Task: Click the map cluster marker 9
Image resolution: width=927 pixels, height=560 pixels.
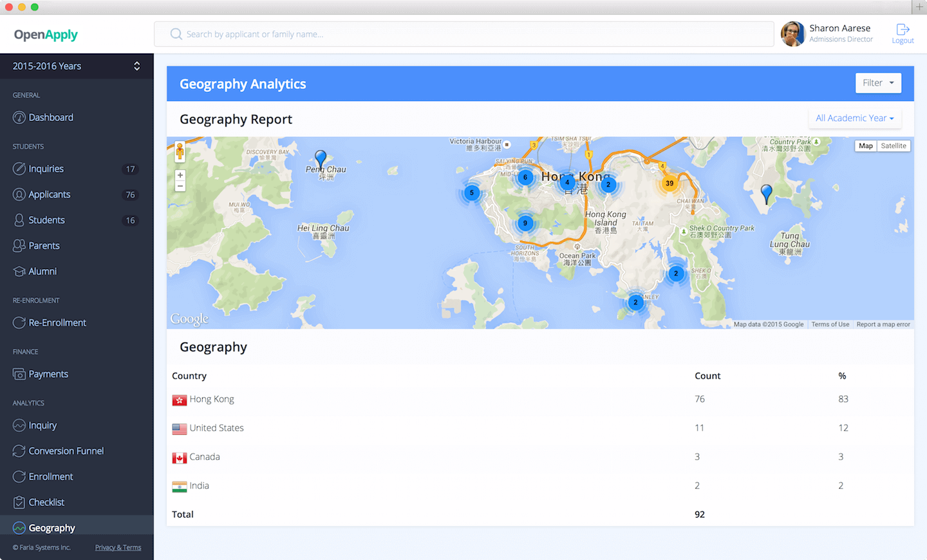Action: [x=525, y=223]
